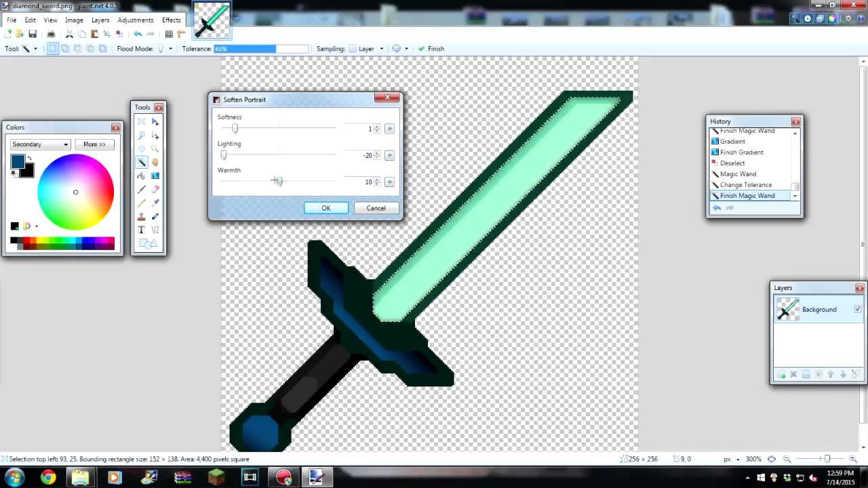Select the Paintbrush tool
The width and height of the screenshot is (868, 488).
(x=141, y=189)
